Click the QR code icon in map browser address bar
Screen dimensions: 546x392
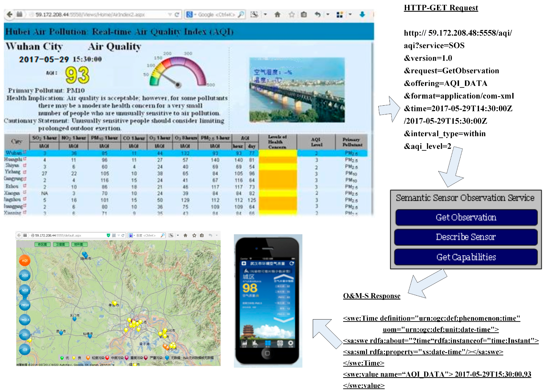(114, 235)
